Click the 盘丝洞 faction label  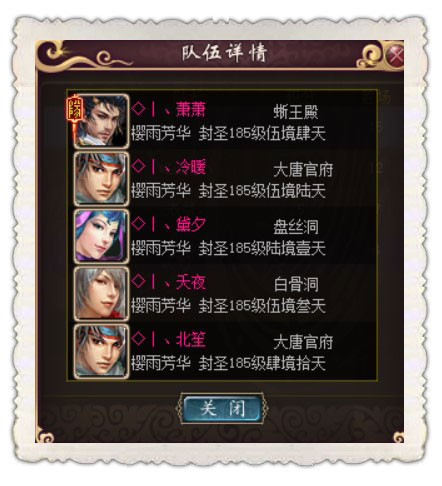pyautogui.click(x=296, y=227)
